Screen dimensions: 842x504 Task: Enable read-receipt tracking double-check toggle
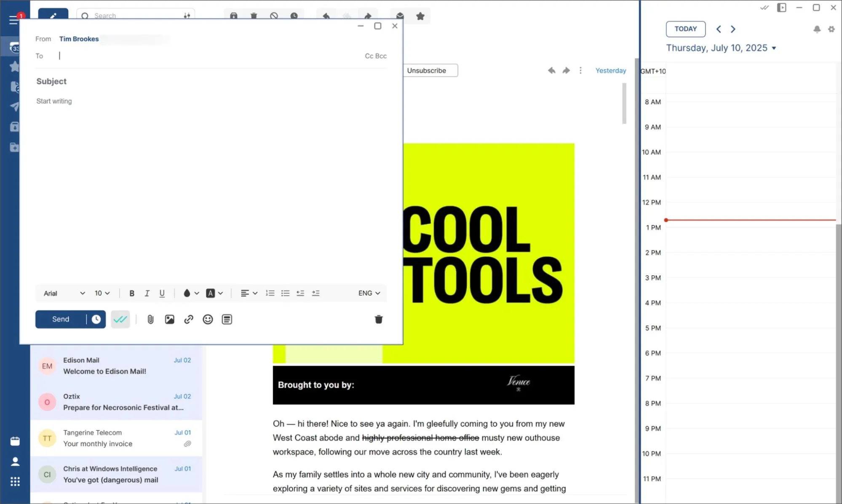(120, 319)
